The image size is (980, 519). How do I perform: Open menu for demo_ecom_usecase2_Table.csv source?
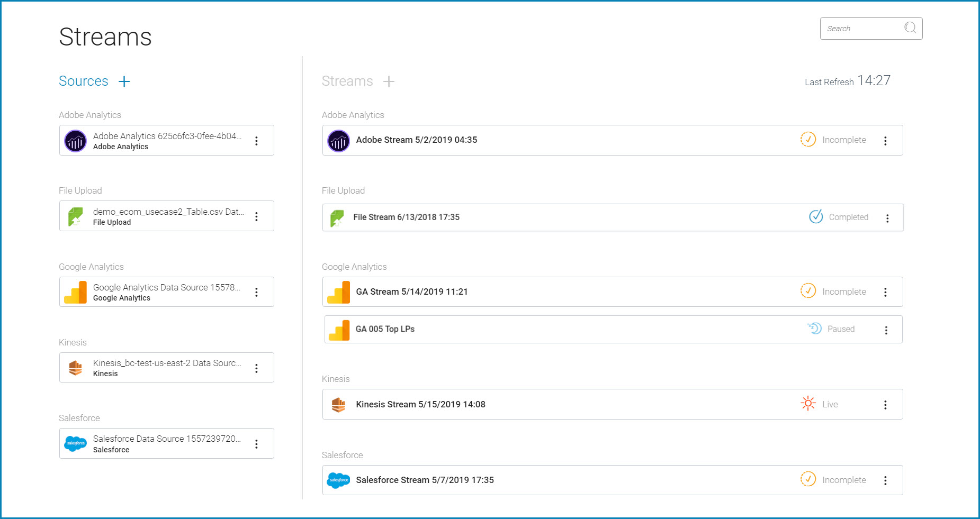click(256, 216)
